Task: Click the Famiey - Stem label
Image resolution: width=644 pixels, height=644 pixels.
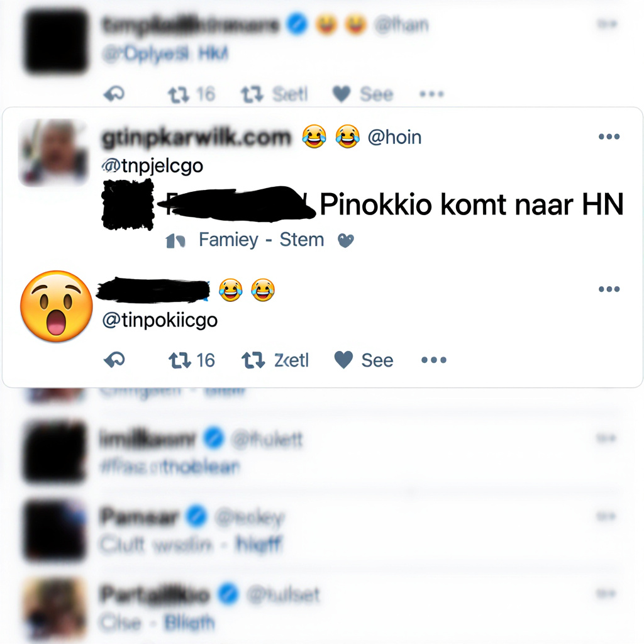Action: (262, 240)
